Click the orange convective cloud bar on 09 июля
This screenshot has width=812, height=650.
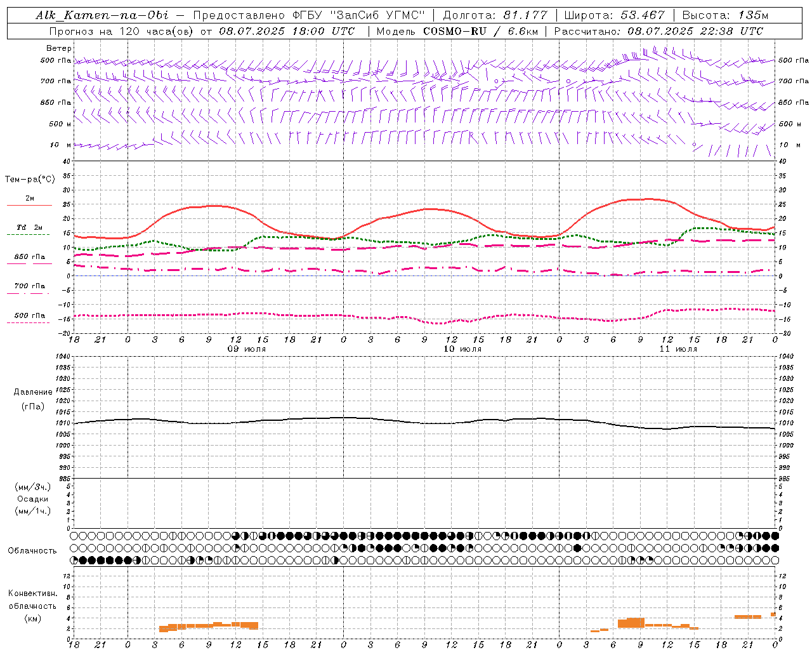pyautogui.click(x=209, y=626)
